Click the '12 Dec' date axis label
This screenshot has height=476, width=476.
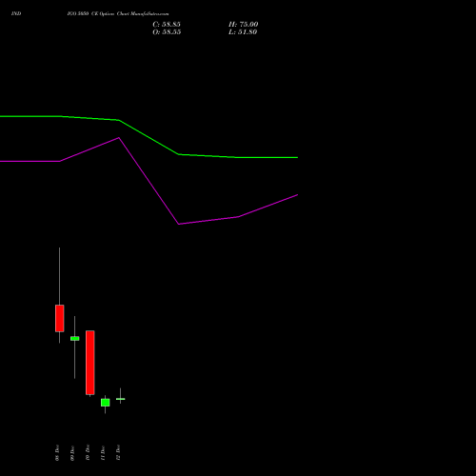tap(118, 452)
